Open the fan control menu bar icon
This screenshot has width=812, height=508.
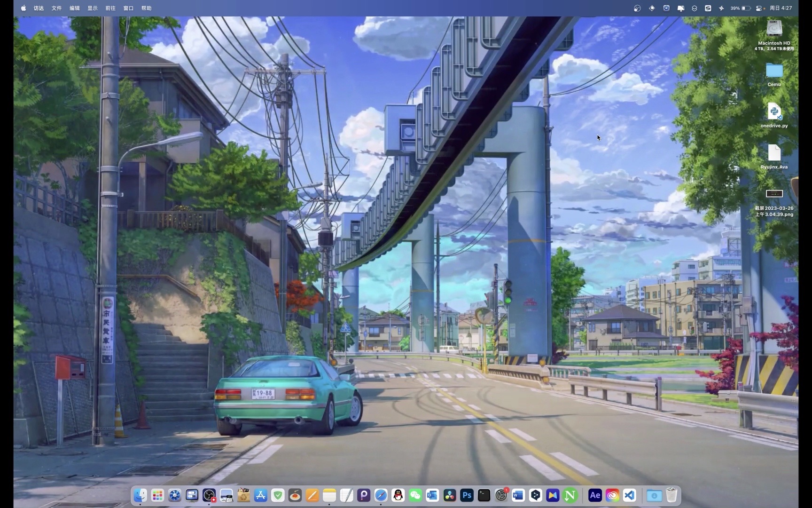[666, 8]
